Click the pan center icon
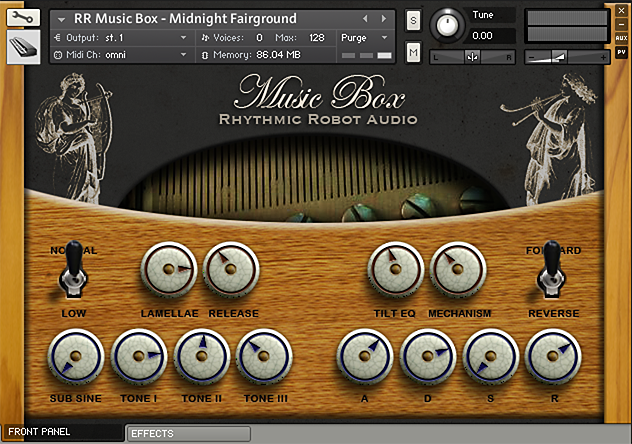Screen dimensions: 632x444 pos(472,57)
